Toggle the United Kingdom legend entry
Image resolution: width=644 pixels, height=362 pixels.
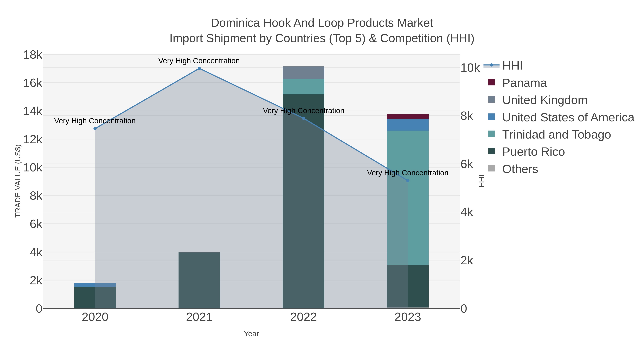point(538,100)
